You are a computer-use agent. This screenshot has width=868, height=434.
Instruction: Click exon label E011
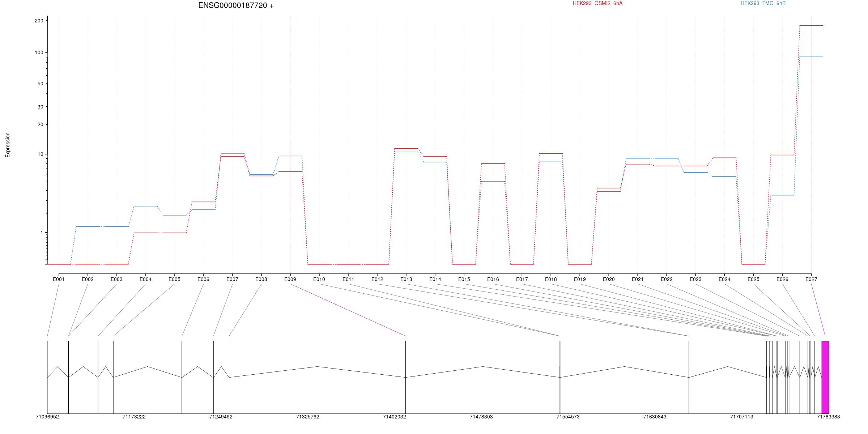point(348,279)
